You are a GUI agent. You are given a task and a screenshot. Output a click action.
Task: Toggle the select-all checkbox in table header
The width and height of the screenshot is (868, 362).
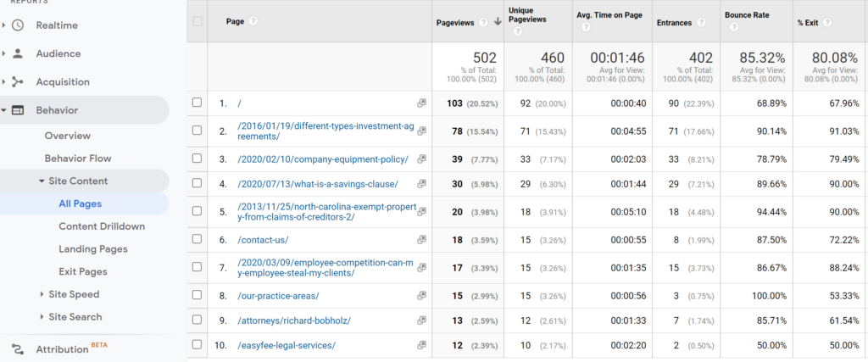pos(198,21)
